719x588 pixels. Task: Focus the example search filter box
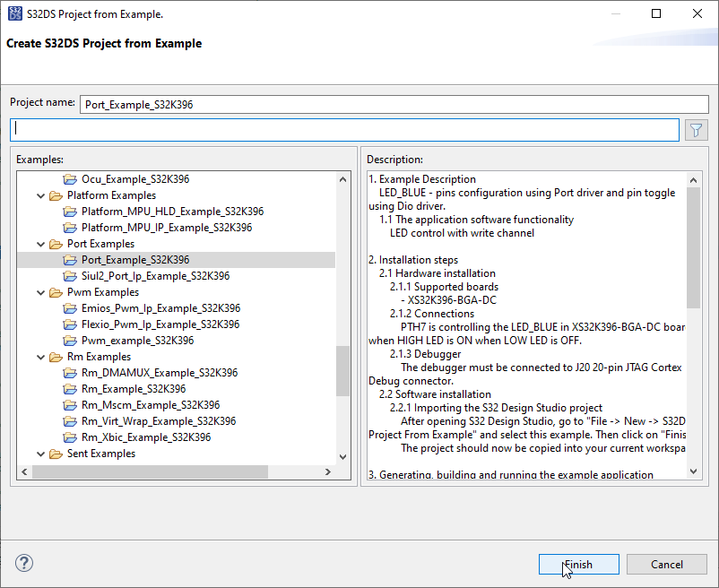pyautogui.click(x=345, y=130)
